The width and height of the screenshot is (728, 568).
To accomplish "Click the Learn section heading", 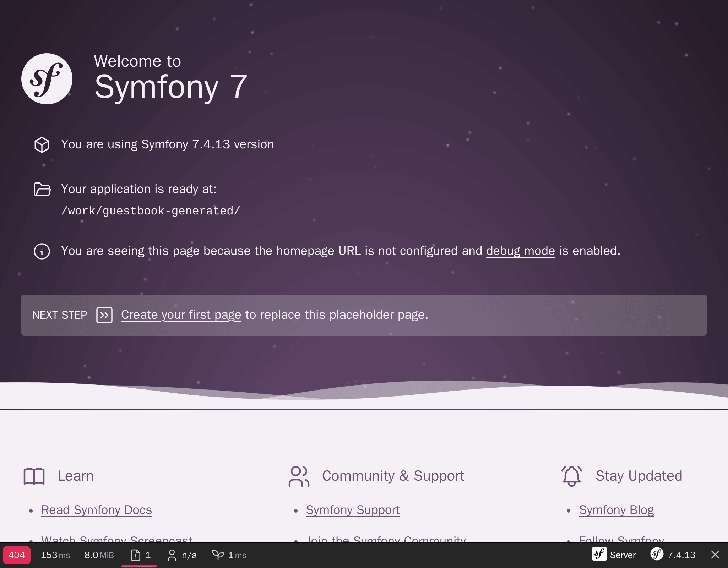I will click(x=76, y=476).
